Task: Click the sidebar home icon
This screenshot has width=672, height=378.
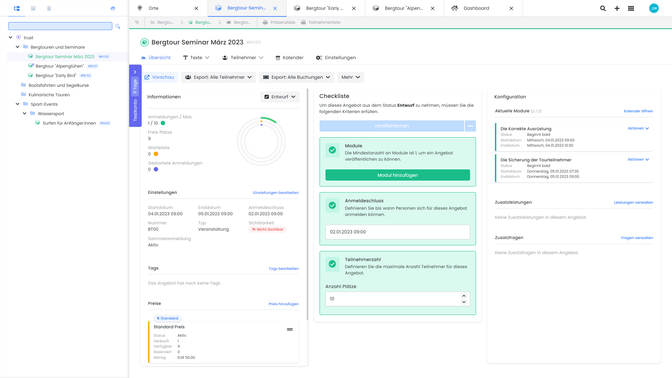Action: coord(113,8)
